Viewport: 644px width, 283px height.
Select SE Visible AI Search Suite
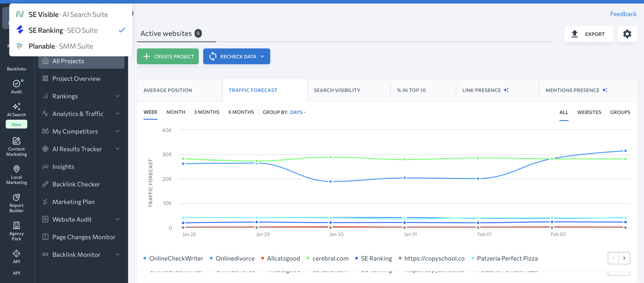point(68,15)
